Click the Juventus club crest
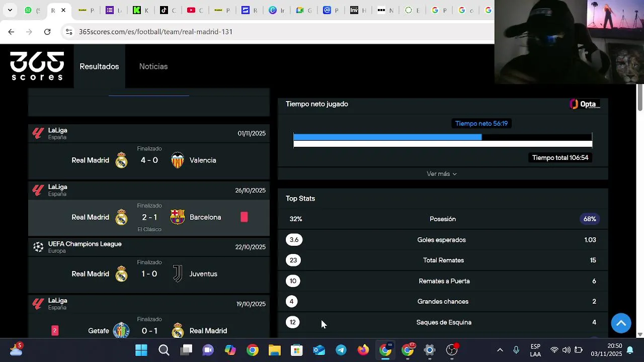644x362 pixels. tap(178, 274)
